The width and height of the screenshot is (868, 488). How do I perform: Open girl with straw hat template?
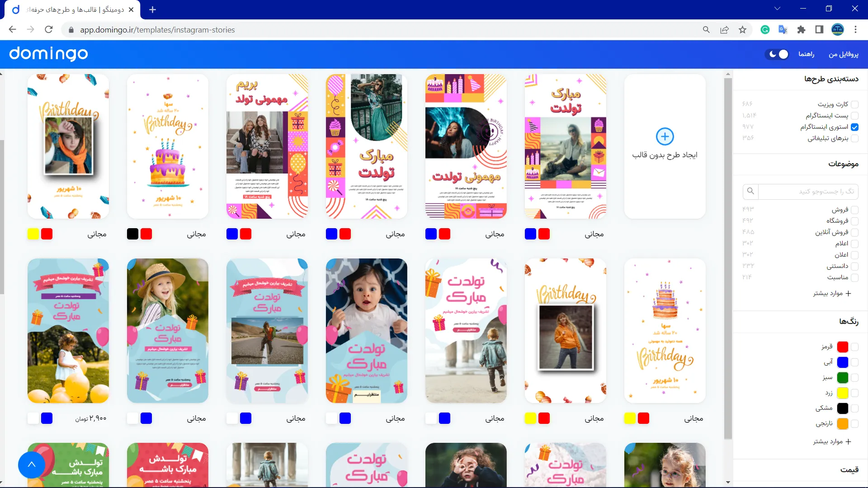click(x=167, y=331)
